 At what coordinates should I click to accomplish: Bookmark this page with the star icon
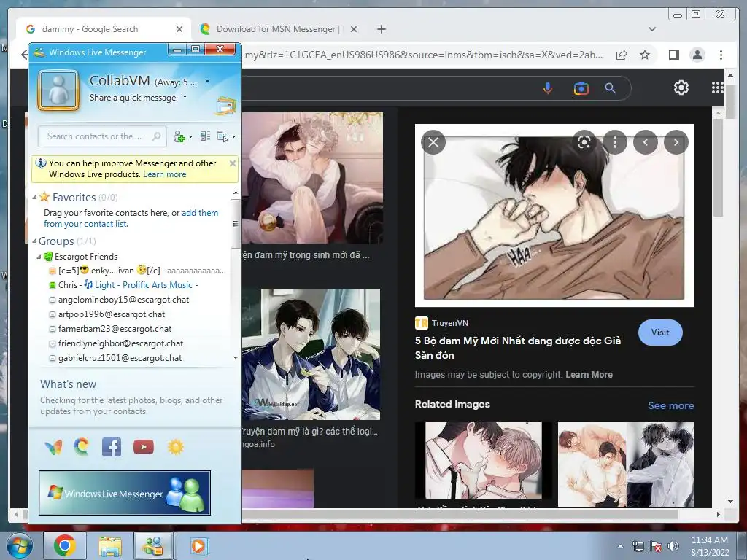645,55
